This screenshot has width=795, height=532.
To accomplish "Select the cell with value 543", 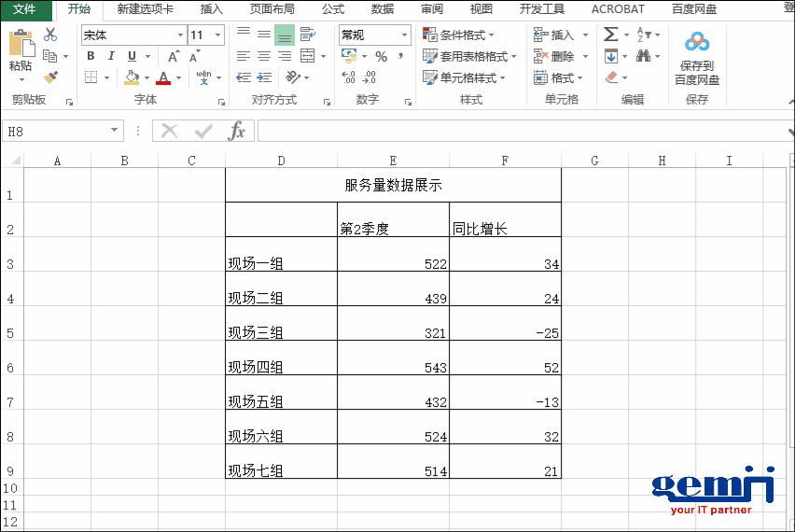I will pos(394,357).
